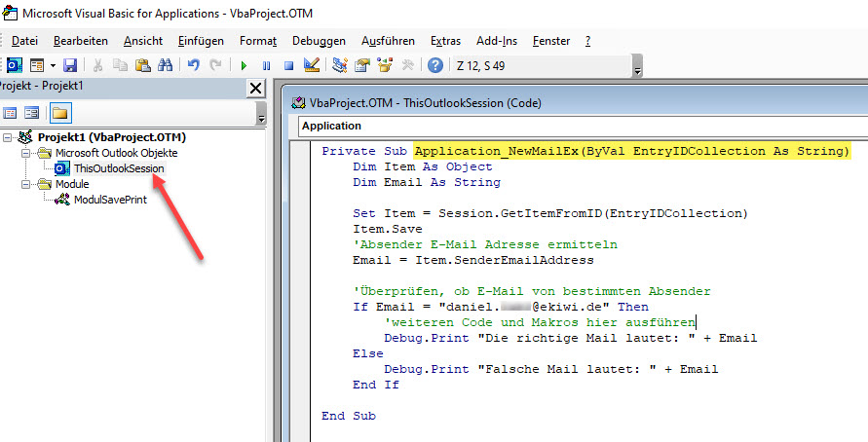Image resolution: width=868 pixels, height=442 pixels.
Task: Click the End Sub line
Action: tap(349, 416)
